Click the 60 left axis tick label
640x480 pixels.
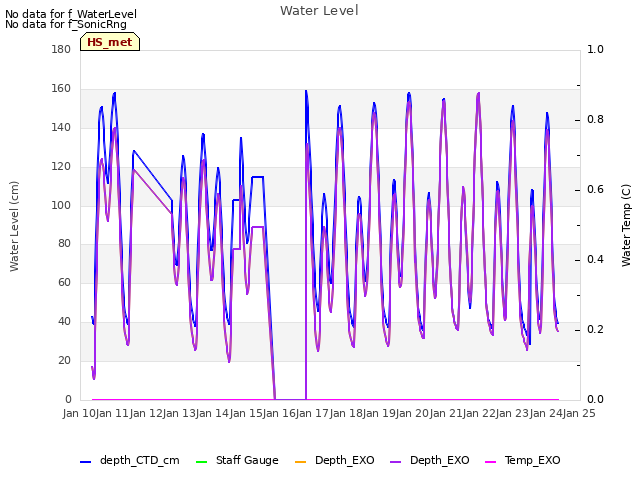tap(64, 282)
